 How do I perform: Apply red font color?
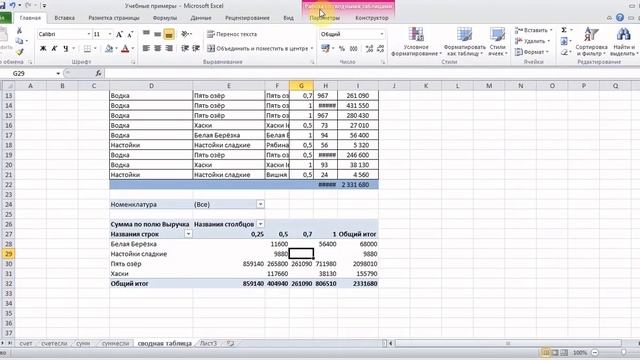point(125,49)
